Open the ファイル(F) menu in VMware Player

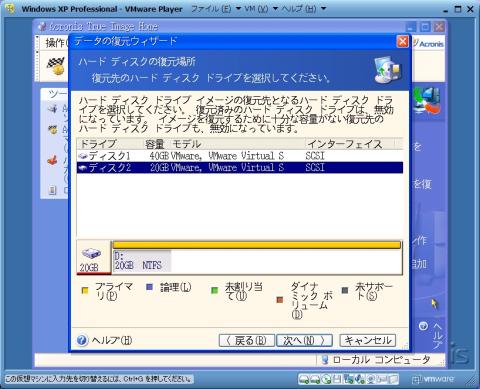(x=211, y=9)
